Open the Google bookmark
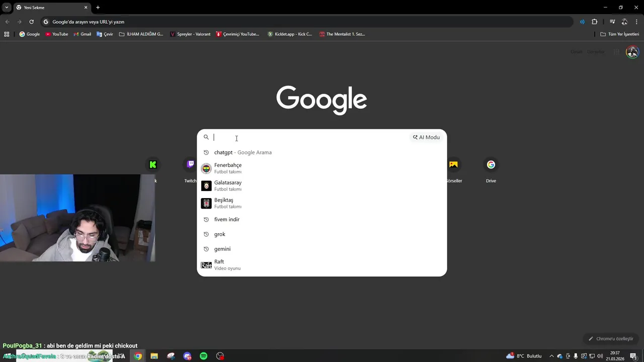 coord(30,34)
